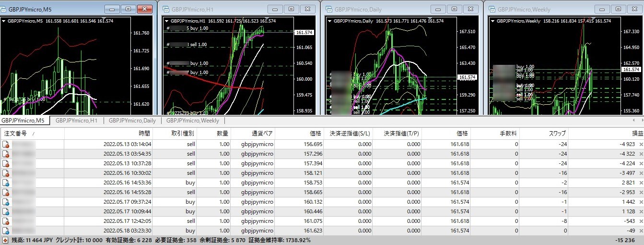Viewport: 644px width, 245px height.
Task: Switch to the GBPJPYmicro,Weekly chart tab
Action: 192,121
